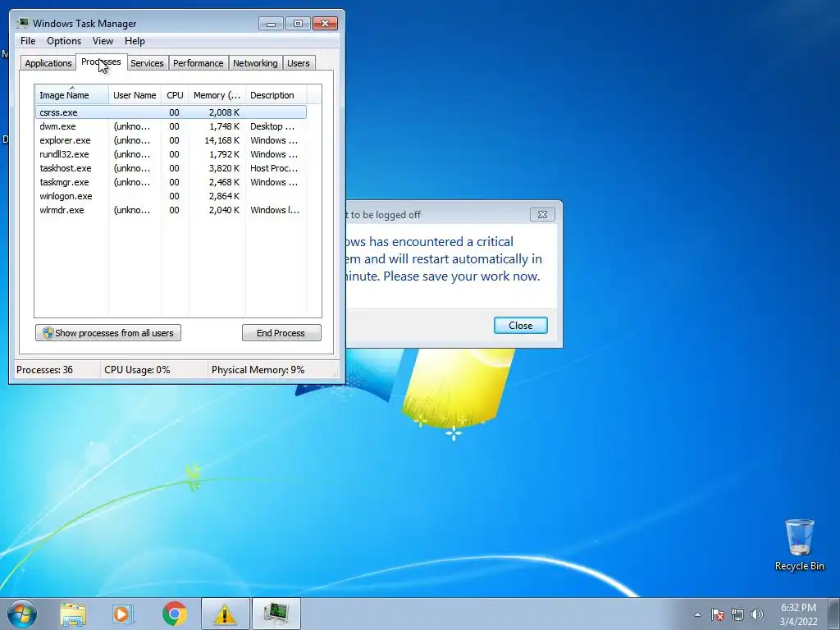
Task: Click the End Process button
Action: click(x=281, y=333)
